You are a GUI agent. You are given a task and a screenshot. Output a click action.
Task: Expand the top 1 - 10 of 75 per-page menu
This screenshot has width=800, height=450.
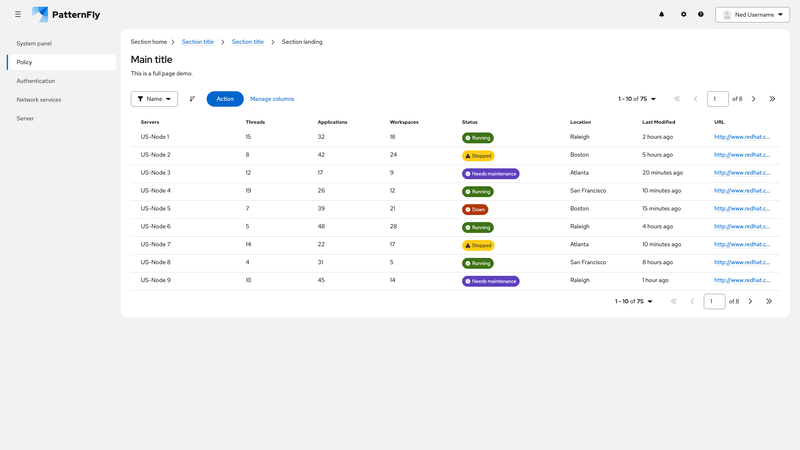637,99
